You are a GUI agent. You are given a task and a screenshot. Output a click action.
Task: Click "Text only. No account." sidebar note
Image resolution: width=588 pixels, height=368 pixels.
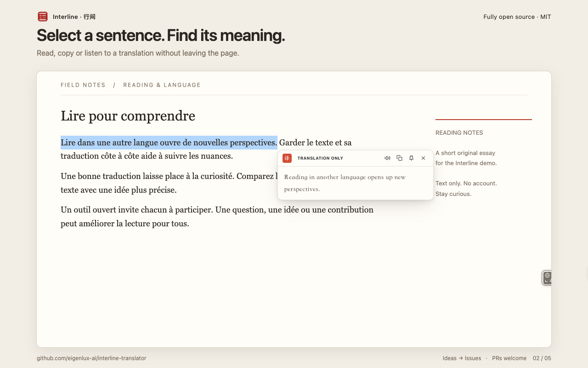[x=466, y=184]
